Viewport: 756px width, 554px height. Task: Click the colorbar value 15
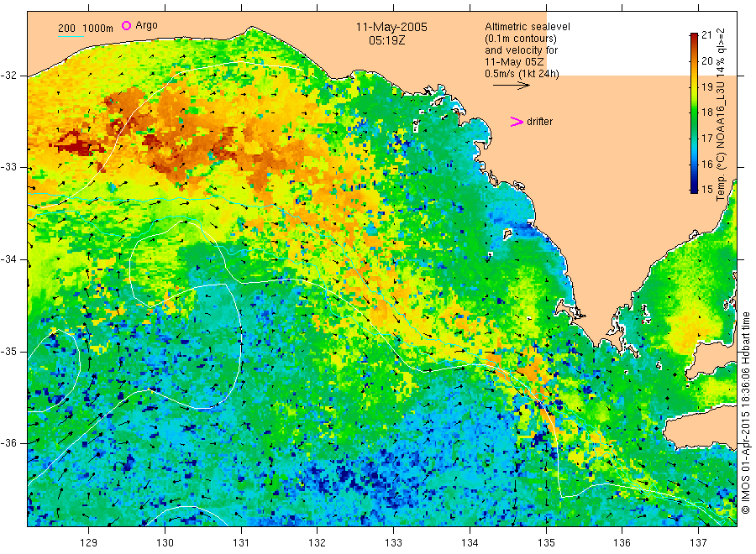pos(706,190)
